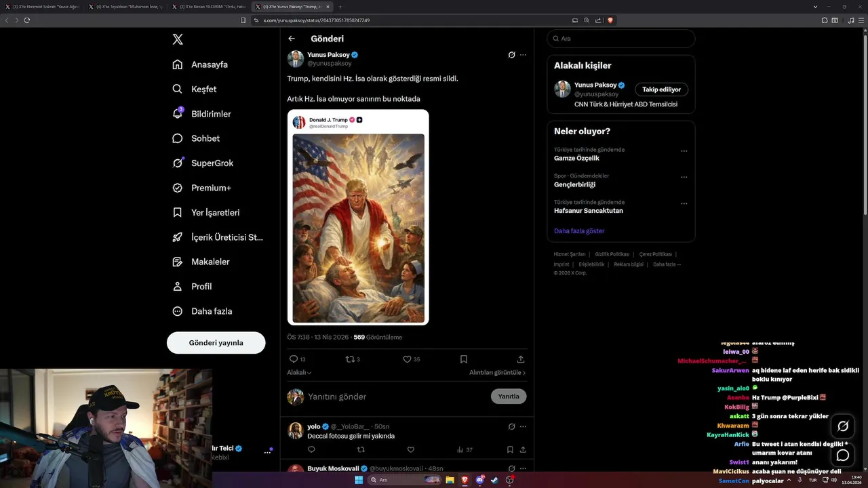Open Windows Start menu

358,480
